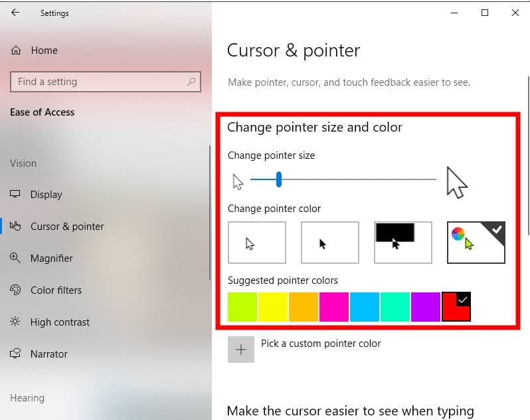Click the High contrast sun icon
Image resolution: width=530 pixels, height=420 pixels.
15,322
